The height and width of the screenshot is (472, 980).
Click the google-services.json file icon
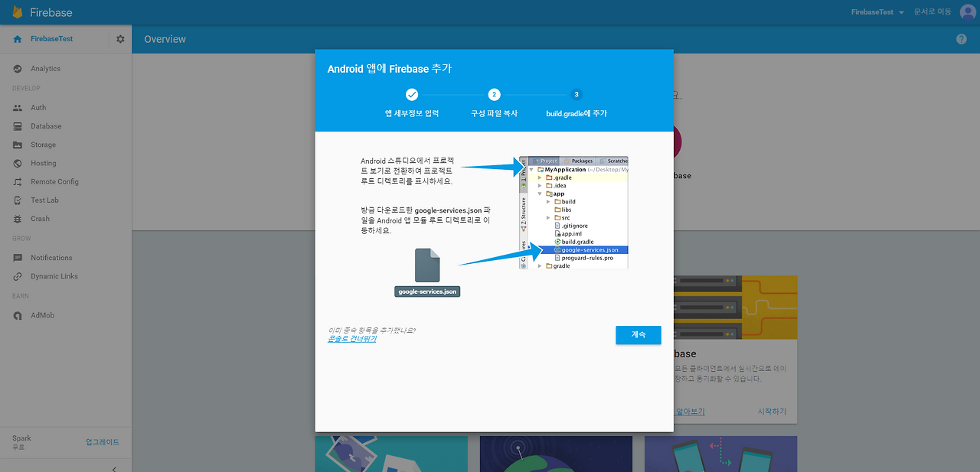coord(428,265)
